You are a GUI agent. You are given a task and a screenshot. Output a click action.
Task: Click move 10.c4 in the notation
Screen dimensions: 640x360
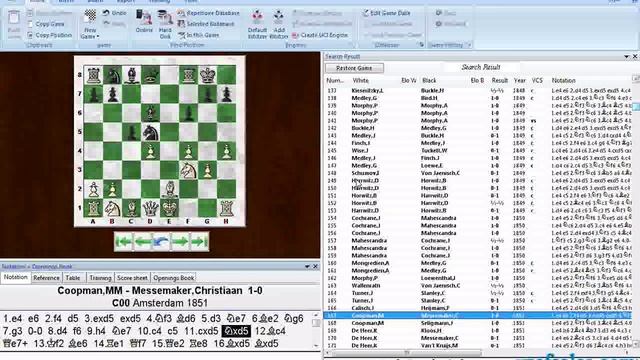click(149, 331)
